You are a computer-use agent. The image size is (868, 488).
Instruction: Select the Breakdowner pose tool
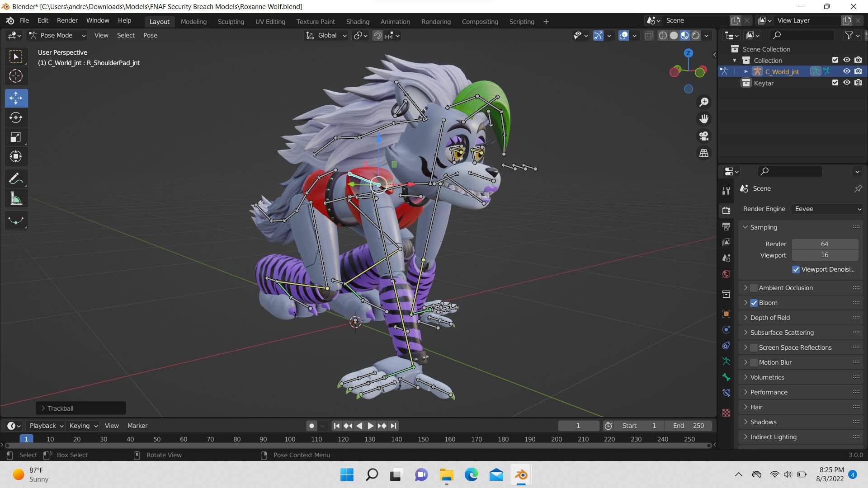(16, 221)
